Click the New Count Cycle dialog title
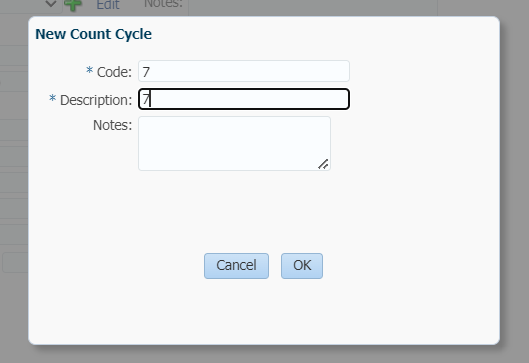 (93, 34)
